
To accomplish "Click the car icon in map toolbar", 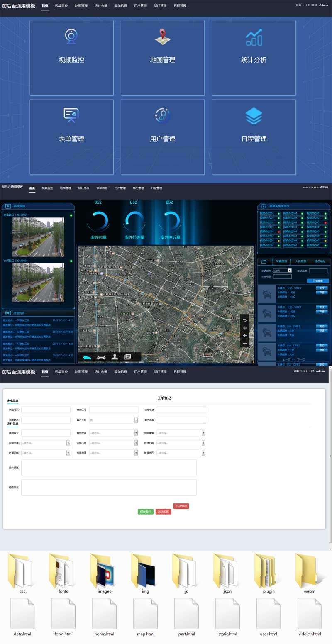I will click(101, 357).
